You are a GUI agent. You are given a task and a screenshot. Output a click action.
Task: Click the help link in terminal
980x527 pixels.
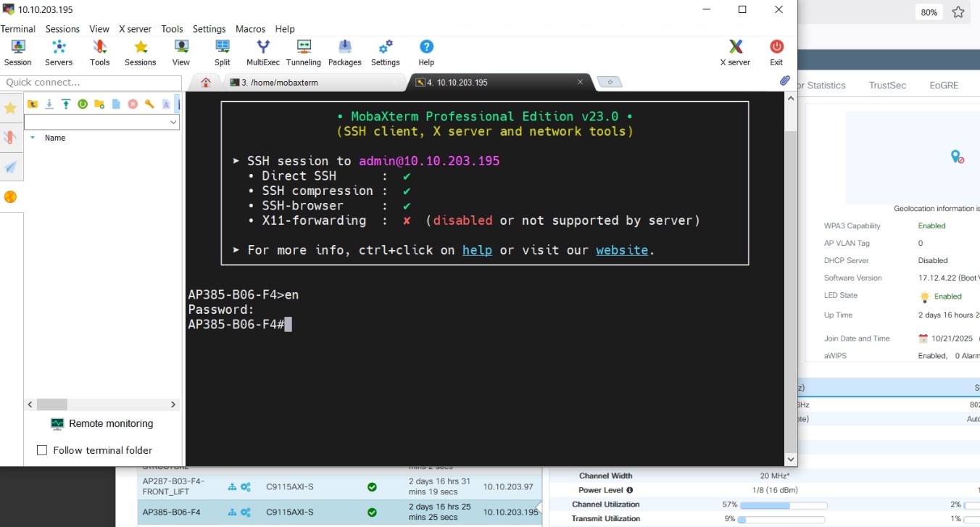(477, 250)
